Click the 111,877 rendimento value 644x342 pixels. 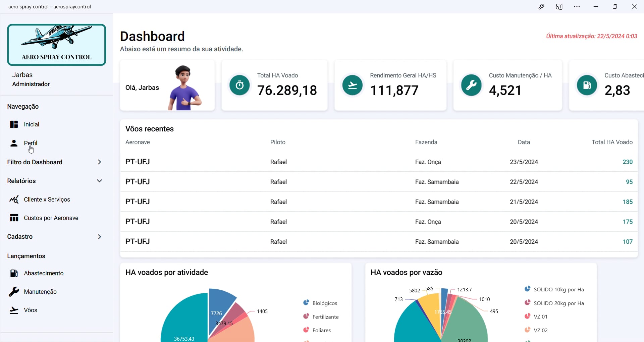pyautogui.click(x=394, y=90)
